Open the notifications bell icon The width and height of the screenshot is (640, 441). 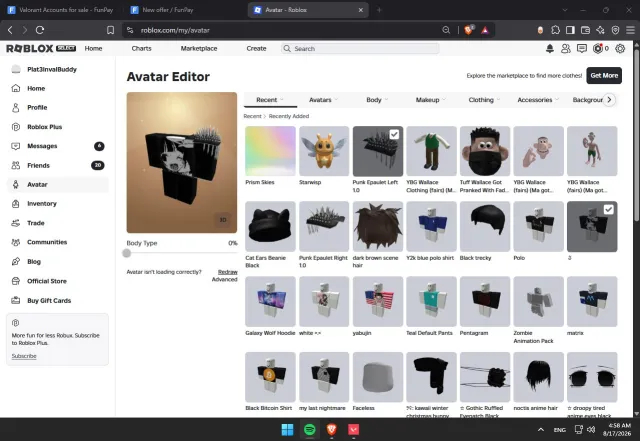click(x=550, y=49)
